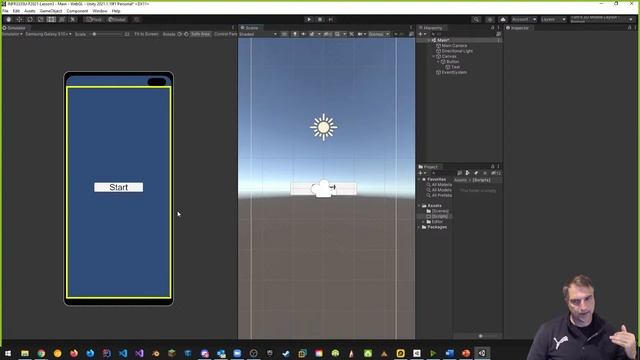Viewport: 640px width, 360px height.
Task: Select the Move tool in toolbar
Action: tap(19, 19)
